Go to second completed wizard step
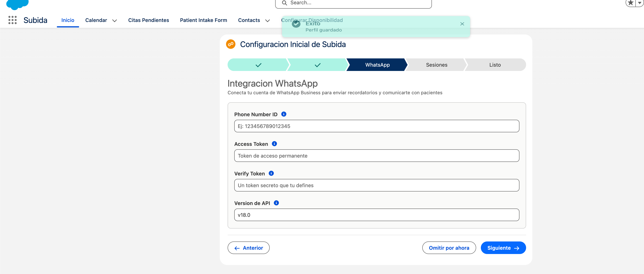The width and height of the screenshot is (644, 274). (x=317, y=65)
